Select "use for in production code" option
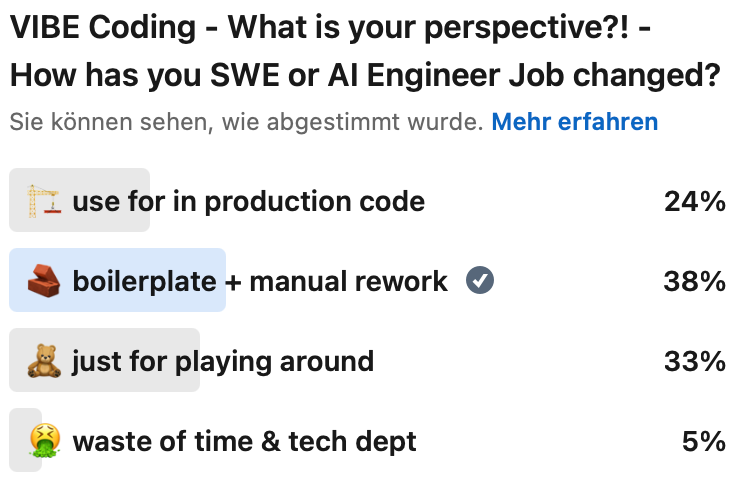 (248, 202)
